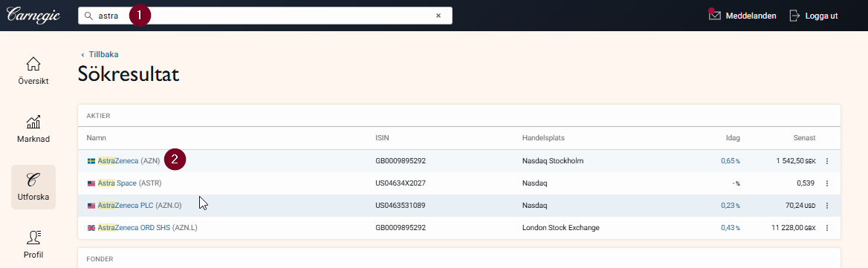Click the Senast column header
This screenshot has width=868, height=268.
(804, 137)
